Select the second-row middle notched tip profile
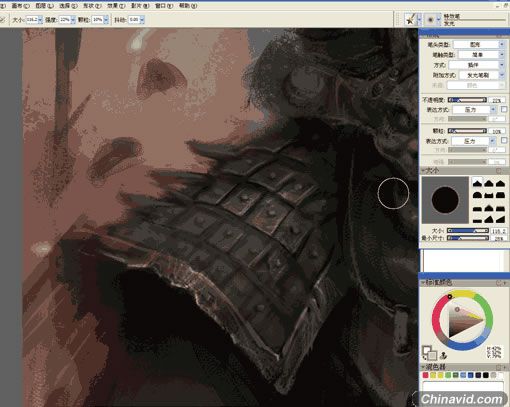This screenshot has height=407, width=510. point(488,195)
